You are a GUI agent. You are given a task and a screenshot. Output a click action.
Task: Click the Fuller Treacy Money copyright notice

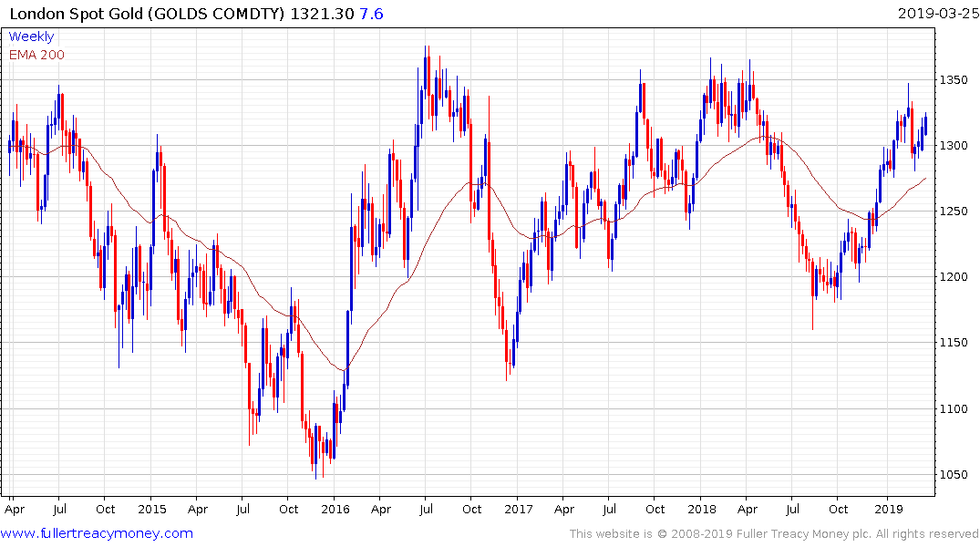(x=774, y=534)
